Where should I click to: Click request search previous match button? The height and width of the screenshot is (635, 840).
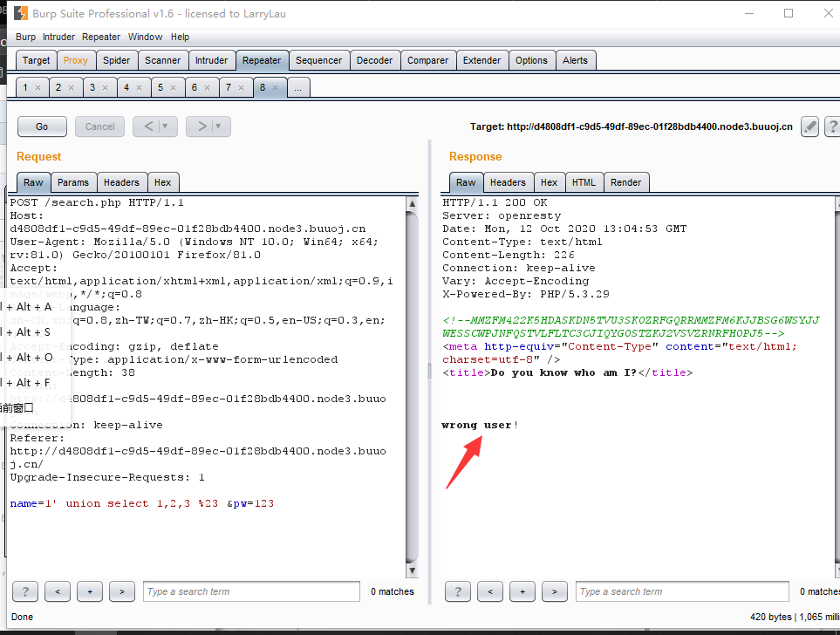pyautogui.click(x=58, y=591)
